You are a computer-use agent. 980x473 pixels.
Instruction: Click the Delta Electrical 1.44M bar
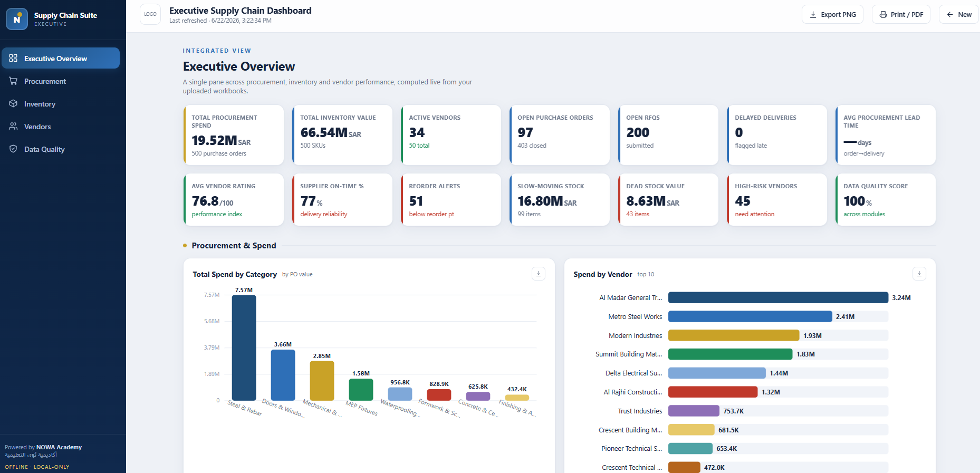pos(717,373)
